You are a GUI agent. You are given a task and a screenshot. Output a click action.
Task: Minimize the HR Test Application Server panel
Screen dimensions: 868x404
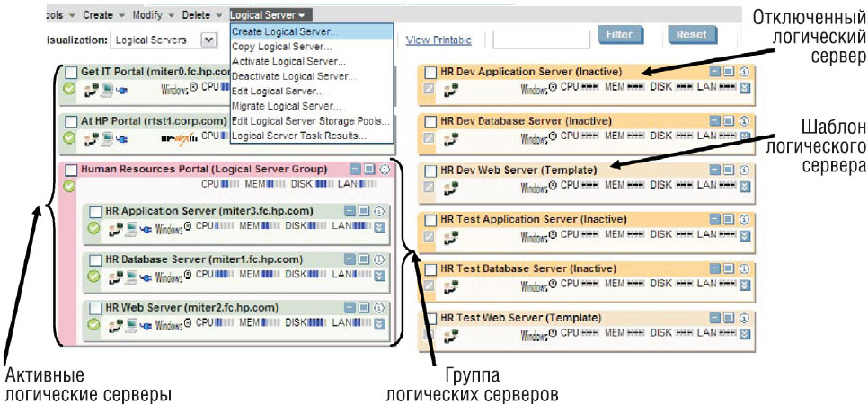[x=713, y=219]
